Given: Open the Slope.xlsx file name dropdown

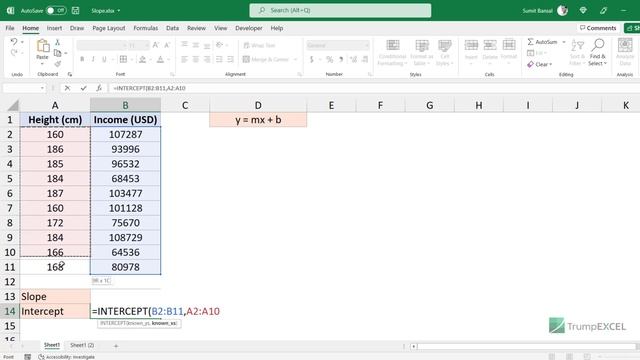Looking at the screenshot, I should 106,11.
